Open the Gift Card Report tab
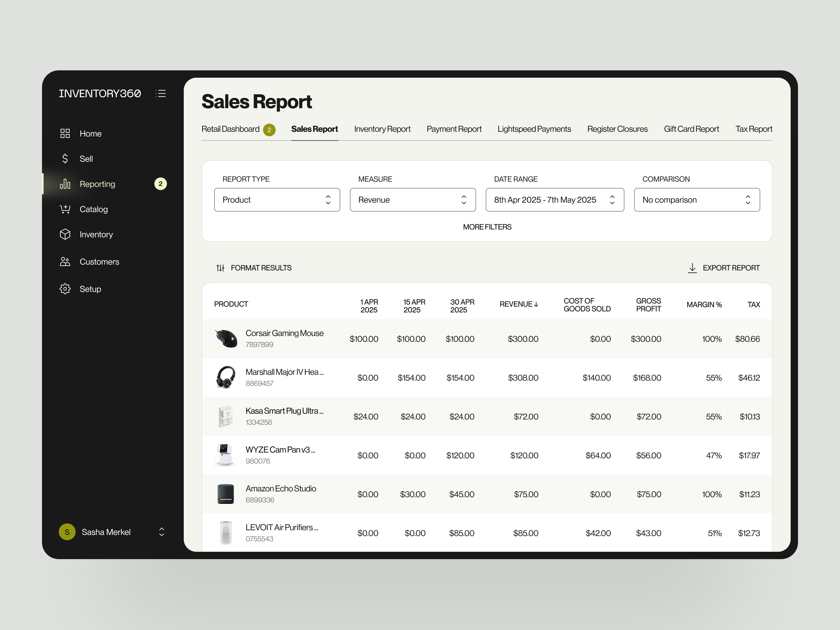840x630 pixels. 691,129
